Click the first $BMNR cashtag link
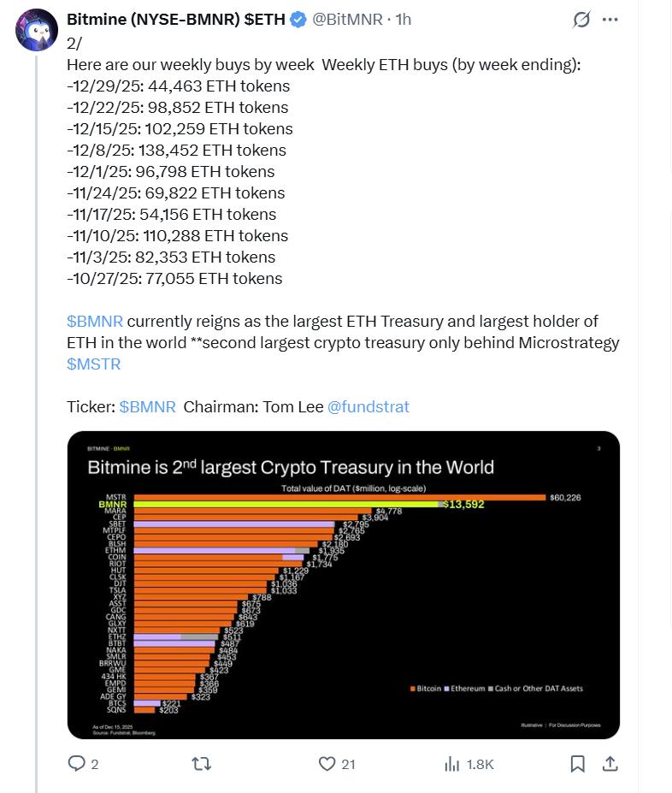The width and height of the screenshot is (672, 793). 95,321
